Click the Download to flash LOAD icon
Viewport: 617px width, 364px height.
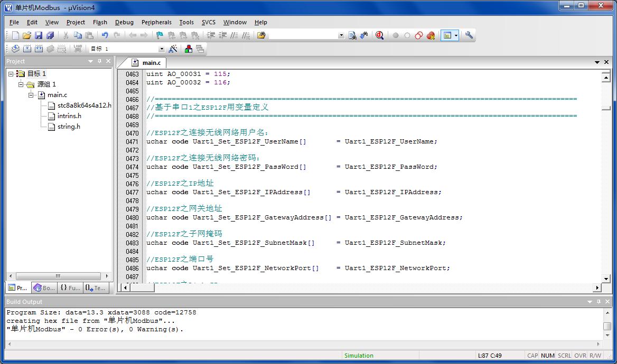[x=78, y=49]
